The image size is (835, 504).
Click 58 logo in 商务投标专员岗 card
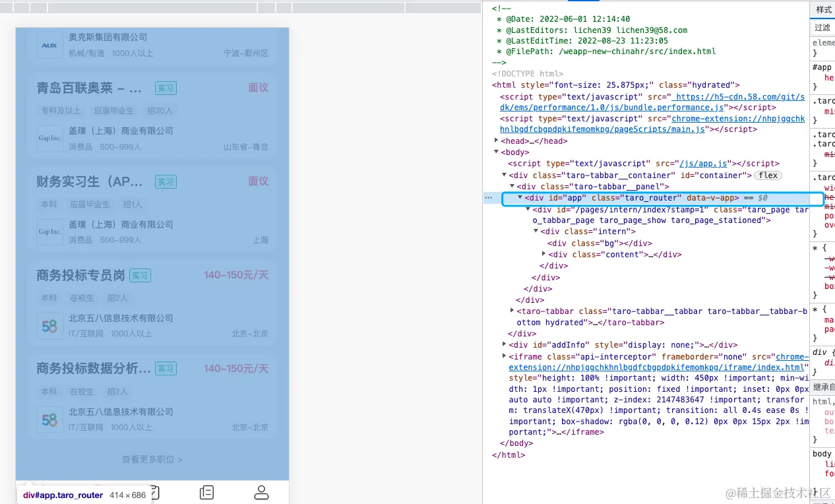[49, 326]
